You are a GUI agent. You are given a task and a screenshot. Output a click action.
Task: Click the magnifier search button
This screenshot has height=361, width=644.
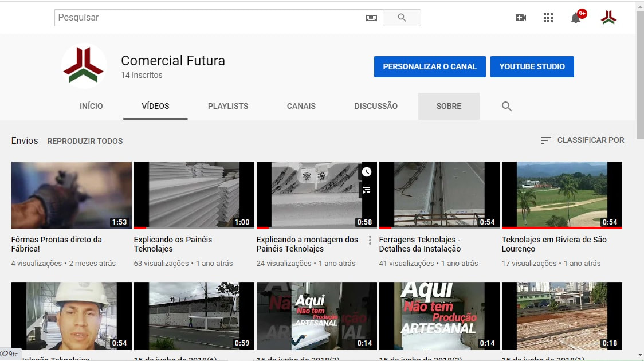click(402, 18)
